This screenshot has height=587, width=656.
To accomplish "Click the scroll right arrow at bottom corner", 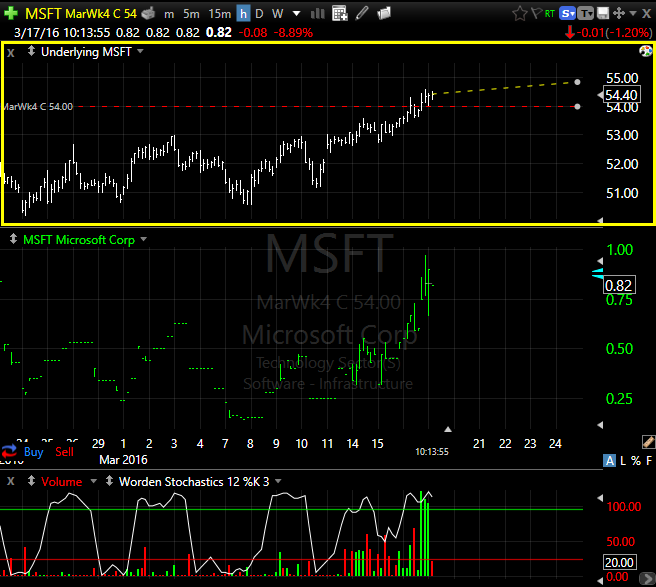I will click(x=648, y=579).
